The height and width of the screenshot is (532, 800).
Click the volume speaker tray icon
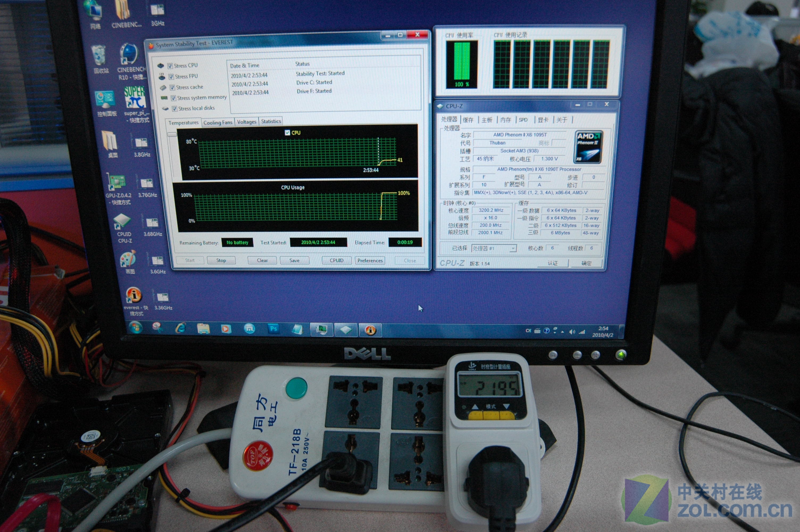pyautogui.click(x=572, y=331)
